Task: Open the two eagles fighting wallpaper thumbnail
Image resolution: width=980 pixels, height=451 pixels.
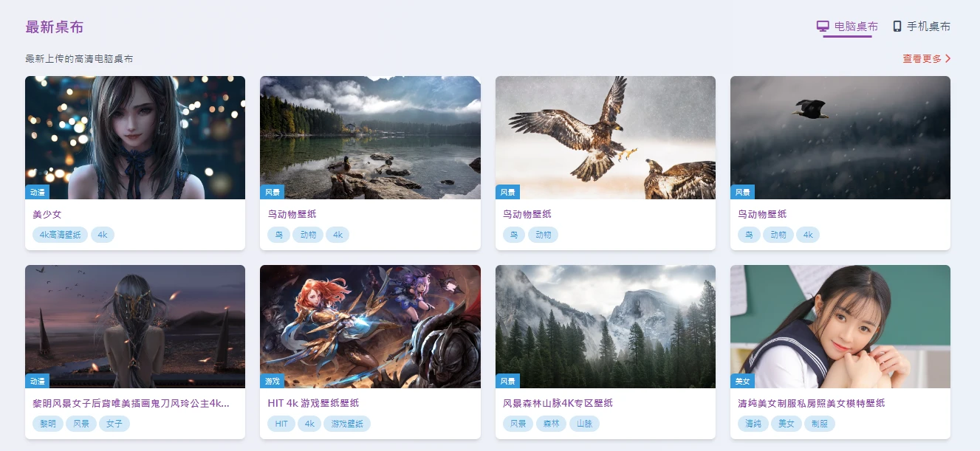Action: point(606,137)
